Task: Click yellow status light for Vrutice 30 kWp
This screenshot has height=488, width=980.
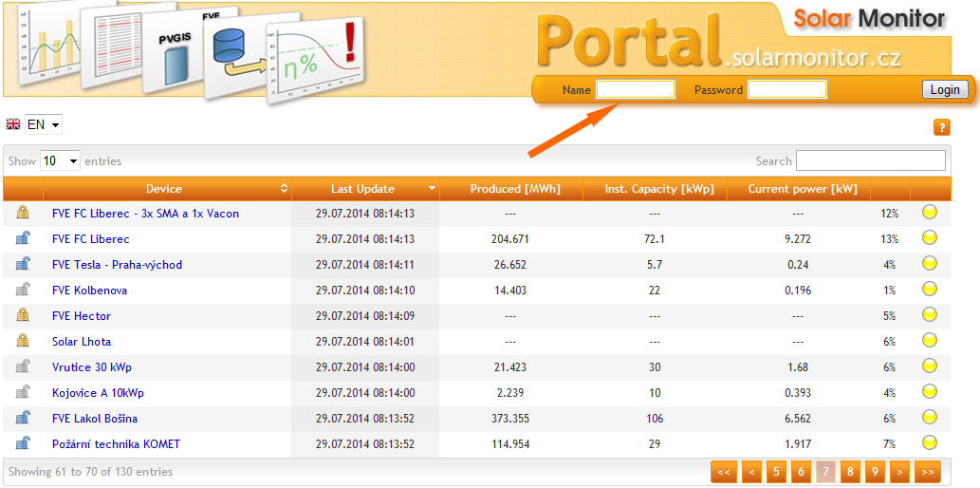Action: pos(929,366)
